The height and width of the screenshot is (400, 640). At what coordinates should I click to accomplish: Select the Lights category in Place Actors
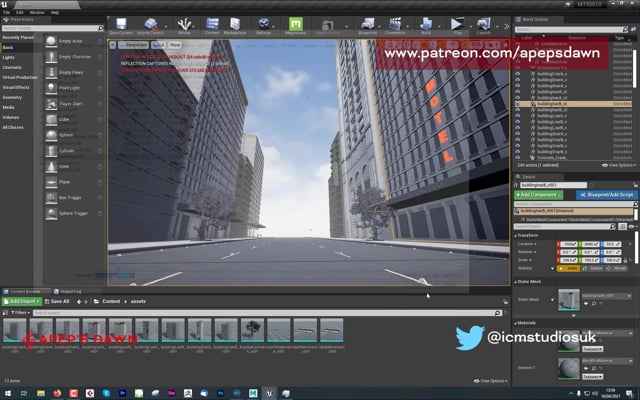pyautogui.click(x=9, y=58)
